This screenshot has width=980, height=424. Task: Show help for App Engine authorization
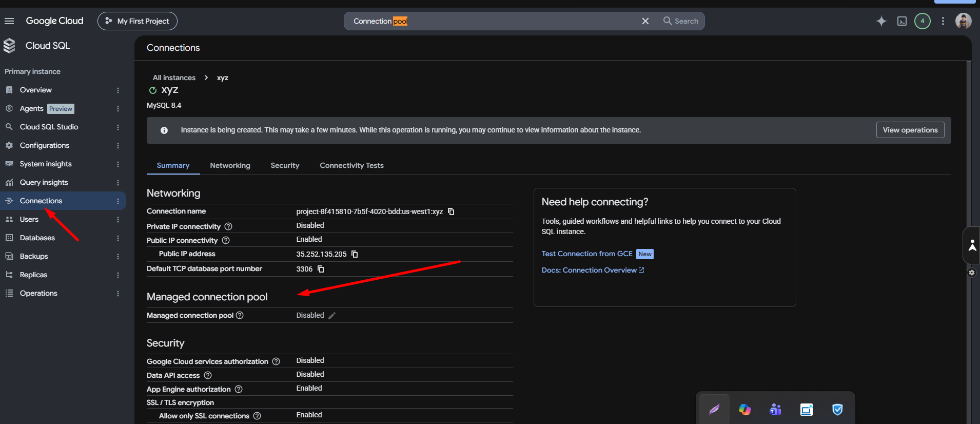click(x=239, y=389)
